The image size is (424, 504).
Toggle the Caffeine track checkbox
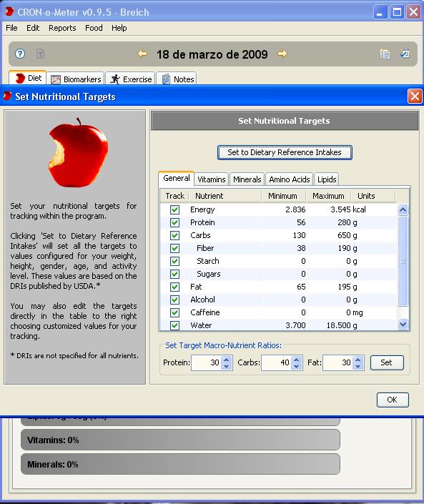pyautogui.click(x=174, y=312)
